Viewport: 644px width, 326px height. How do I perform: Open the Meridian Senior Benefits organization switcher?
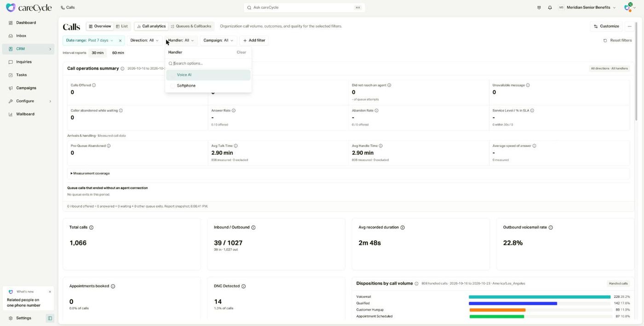pyautogui.click(x=587, y=7)
